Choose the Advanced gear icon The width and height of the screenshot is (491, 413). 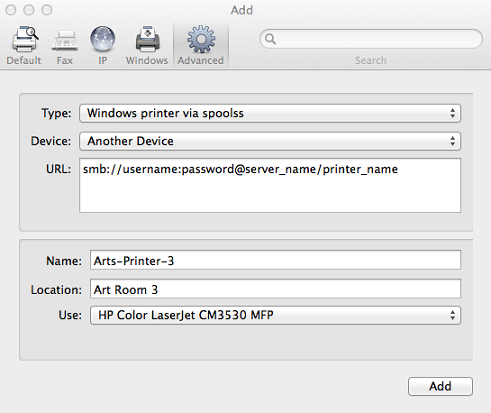201,39
